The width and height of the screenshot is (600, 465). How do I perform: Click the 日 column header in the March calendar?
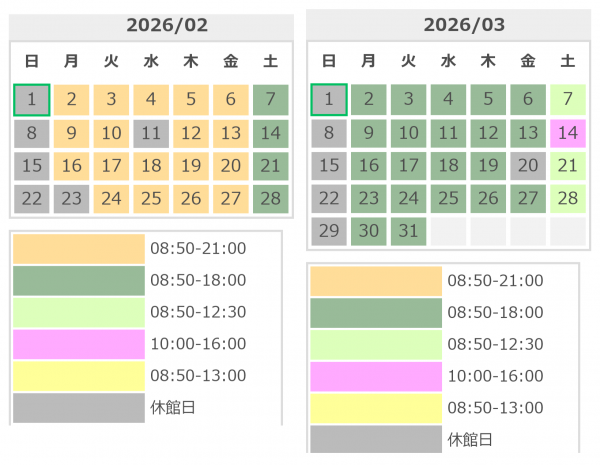click(328, 62)
